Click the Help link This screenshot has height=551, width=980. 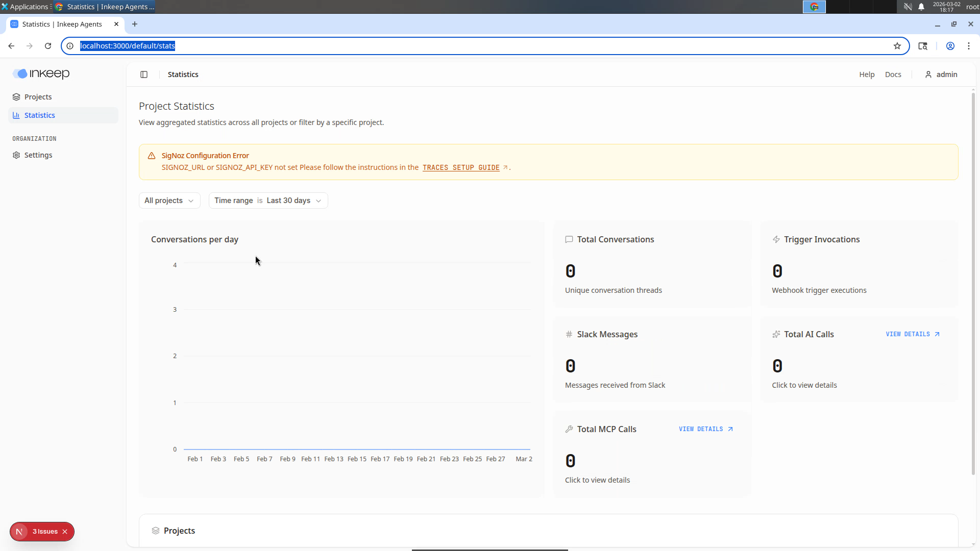point(867,74)
